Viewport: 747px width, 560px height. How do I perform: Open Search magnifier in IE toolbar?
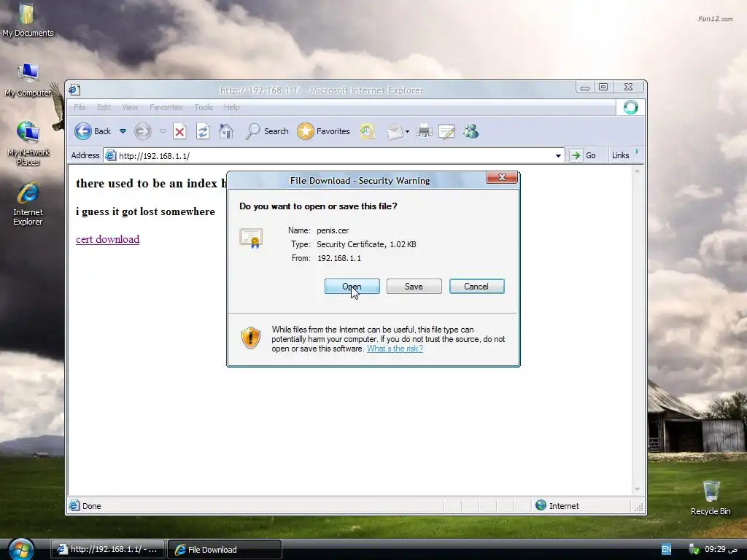252,131
